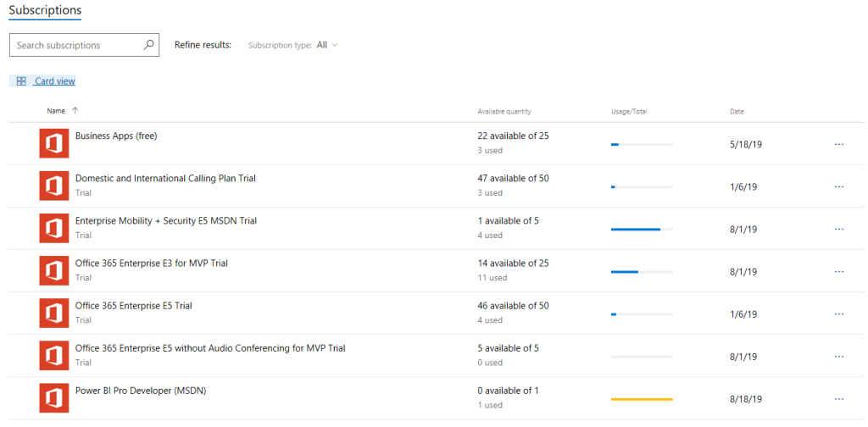Open Enterprise Mobility + Security E5 MSDN Trial
This screenshot has height=427, width=868.
click(x=166, y=220)
